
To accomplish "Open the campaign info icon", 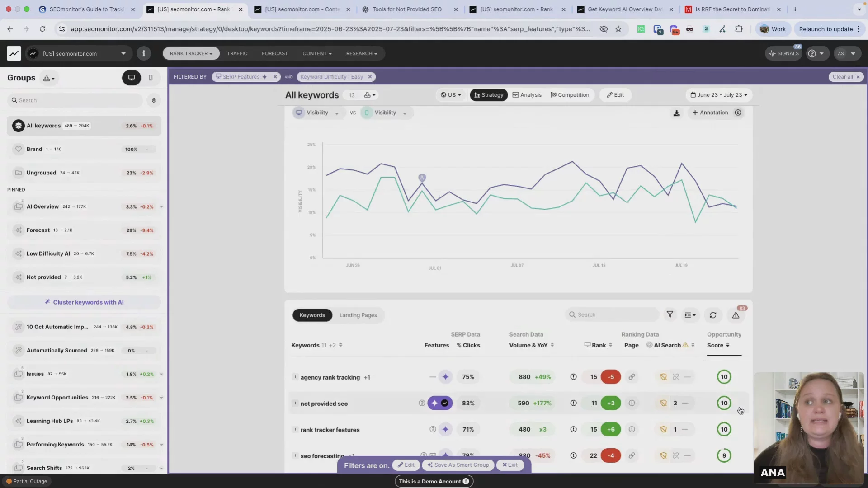I will coord(144,53).
